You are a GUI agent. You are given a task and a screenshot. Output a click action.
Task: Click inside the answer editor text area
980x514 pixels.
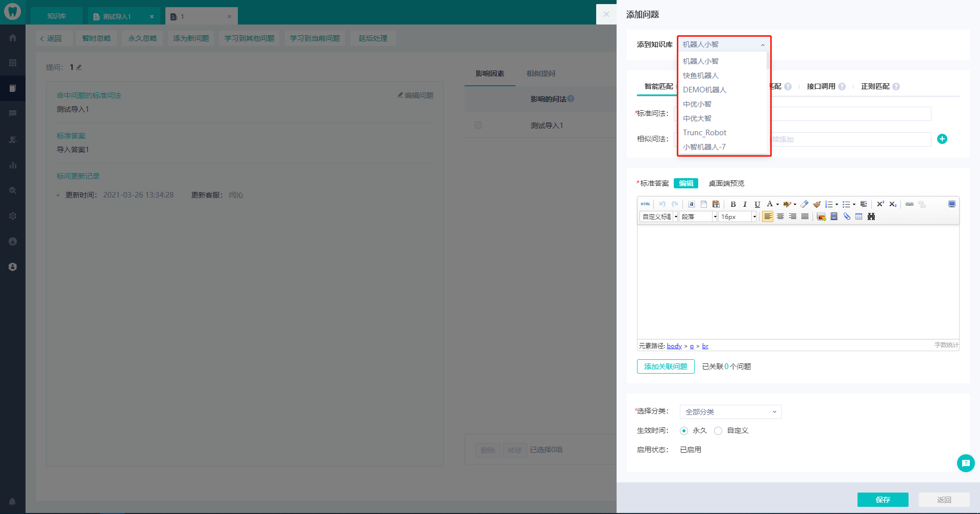tap(798, 282)
